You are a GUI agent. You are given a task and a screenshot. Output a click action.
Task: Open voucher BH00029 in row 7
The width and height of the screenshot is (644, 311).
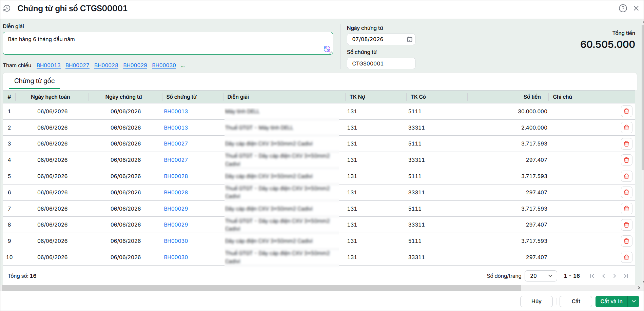[x=176, y=209]
